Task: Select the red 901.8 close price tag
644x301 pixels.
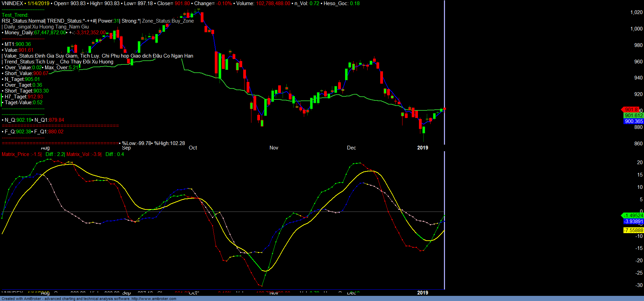Action: (631, 109)
